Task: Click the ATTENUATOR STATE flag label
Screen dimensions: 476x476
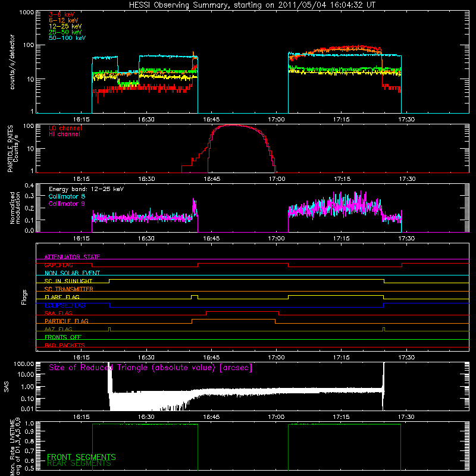Action: point(72,257)
